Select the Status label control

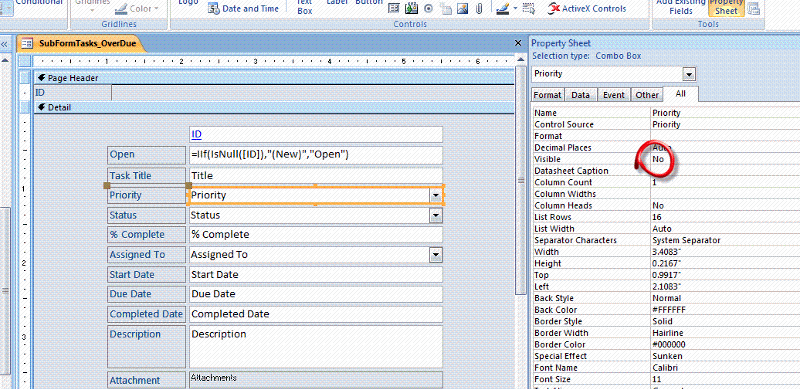pos(146,215)
